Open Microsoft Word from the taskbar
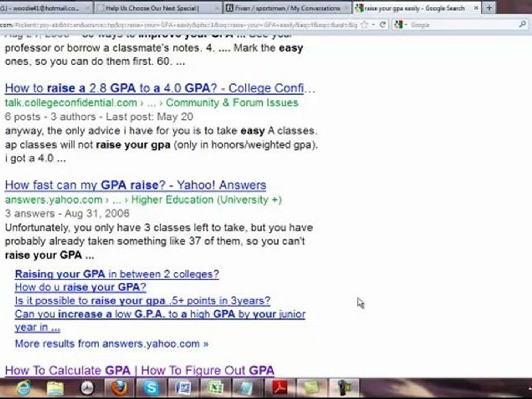 (x=183, y=388)
